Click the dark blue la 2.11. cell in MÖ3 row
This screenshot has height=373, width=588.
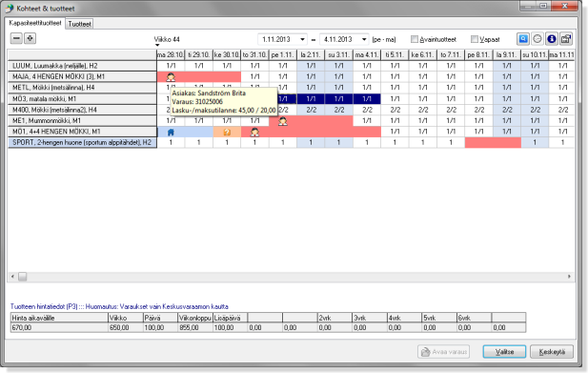coord(311,98)
